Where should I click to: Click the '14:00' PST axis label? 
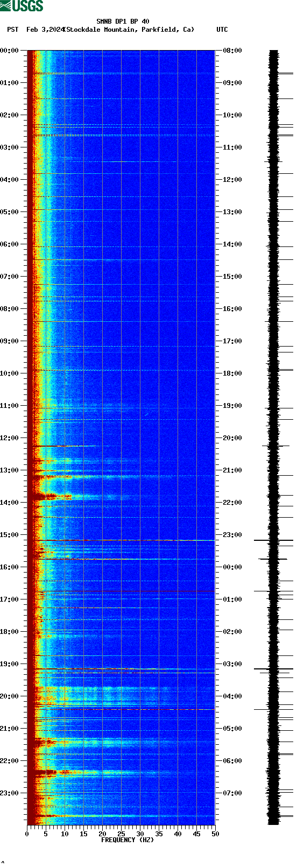click(x=10, y=503)
